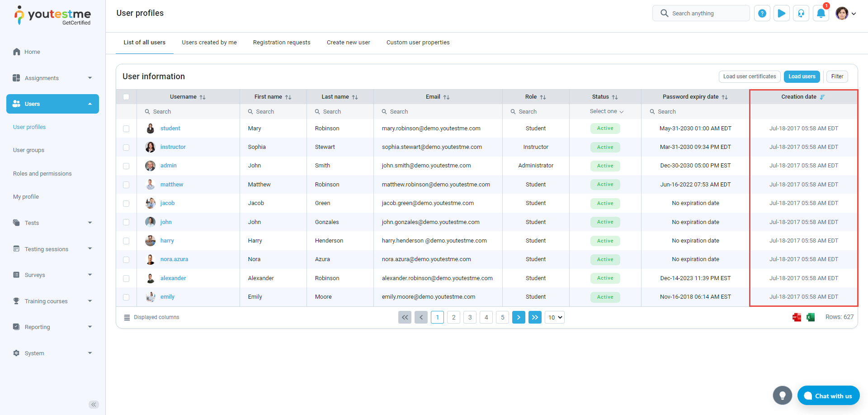Export the user table to PDF
868x415 pixels.
[797, 317]
